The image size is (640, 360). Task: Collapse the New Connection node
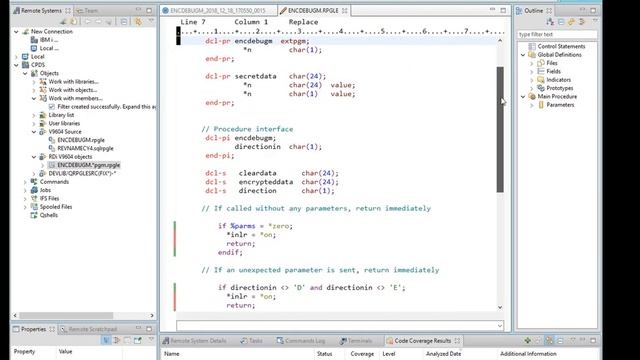(x=16, y=31)
